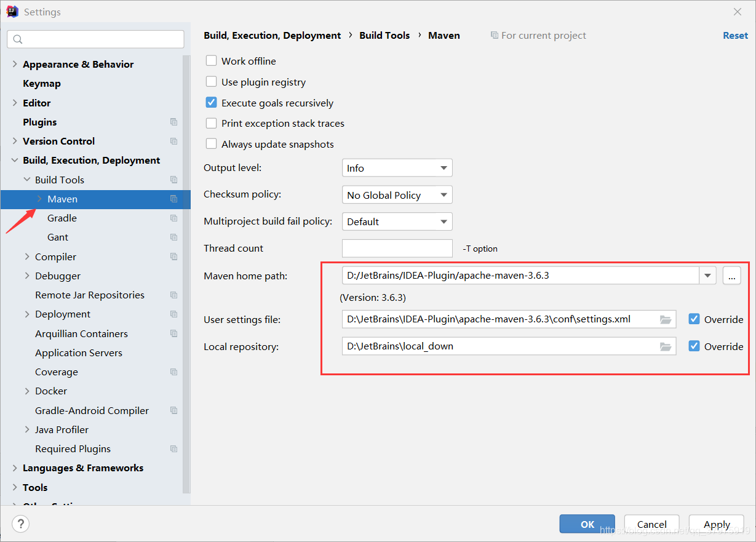Click the project-level icon beside Remote Jar Repositories

coord(173,295)
